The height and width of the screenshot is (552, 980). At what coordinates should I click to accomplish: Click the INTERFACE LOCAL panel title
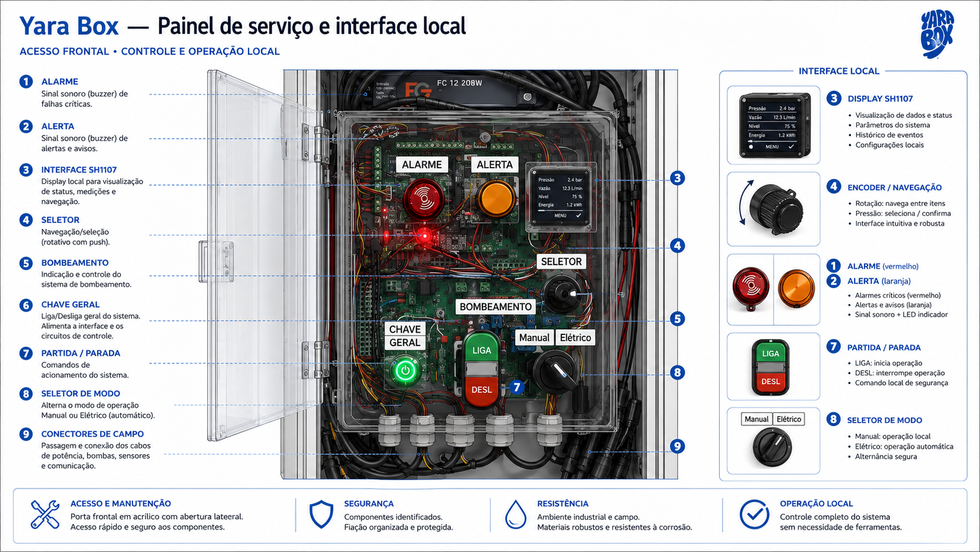tap(839, 71)
